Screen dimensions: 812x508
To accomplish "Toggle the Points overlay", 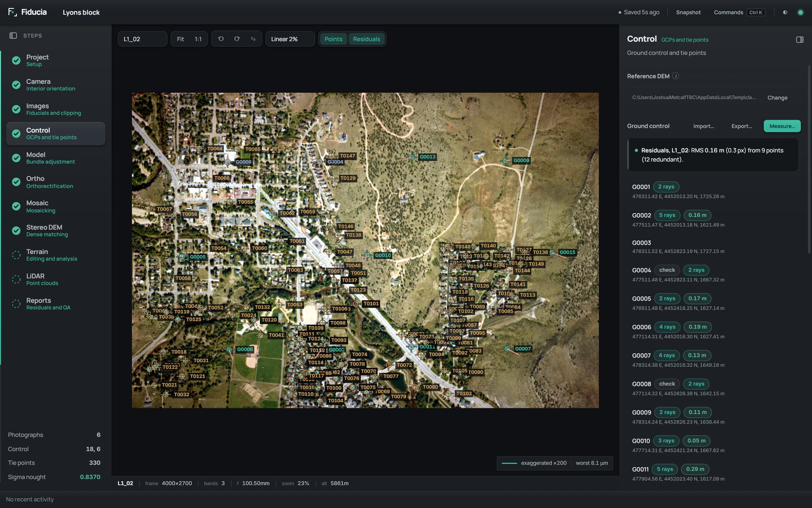I will (333, 39).
